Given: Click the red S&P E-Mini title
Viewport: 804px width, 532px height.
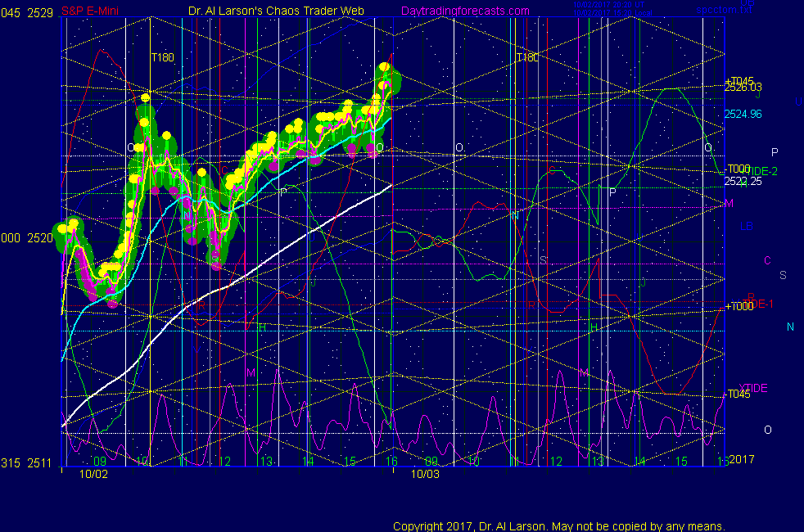Looking at the screenshot, I should 90,11.
